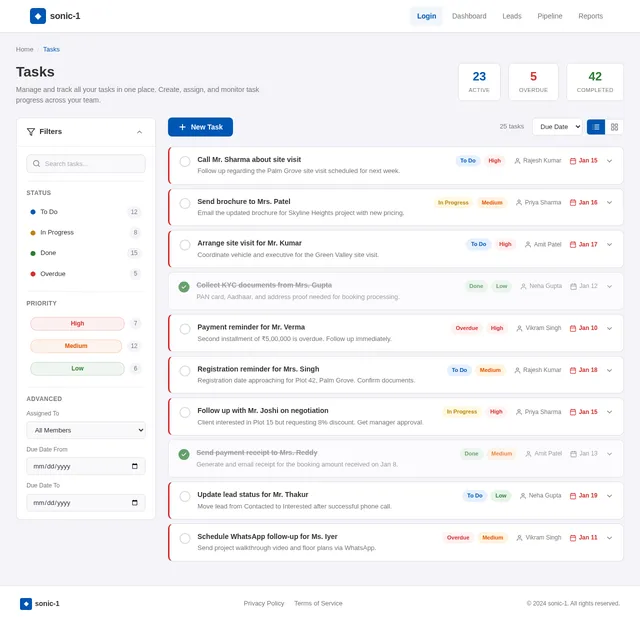Check off Arrange site visit for Mr. Kumar
Image resolution: width=640 pixels, height=622 pixels.
pos(185,245)
